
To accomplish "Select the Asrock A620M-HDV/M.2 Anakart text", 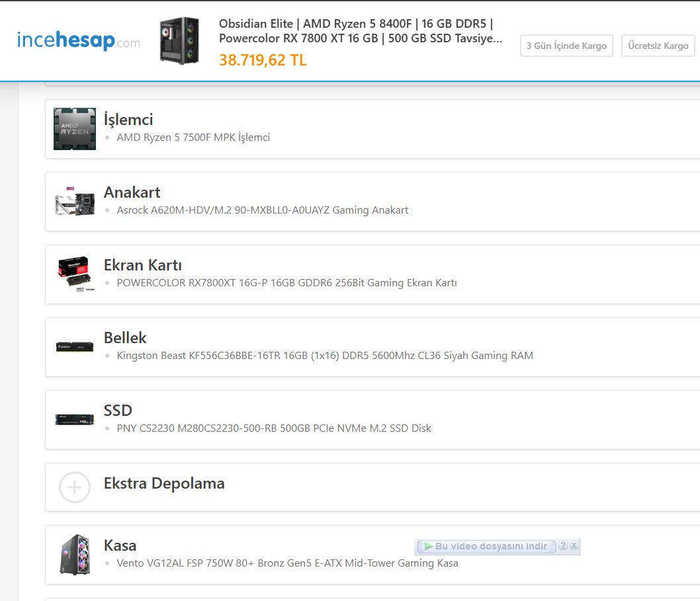I will 263,210.
